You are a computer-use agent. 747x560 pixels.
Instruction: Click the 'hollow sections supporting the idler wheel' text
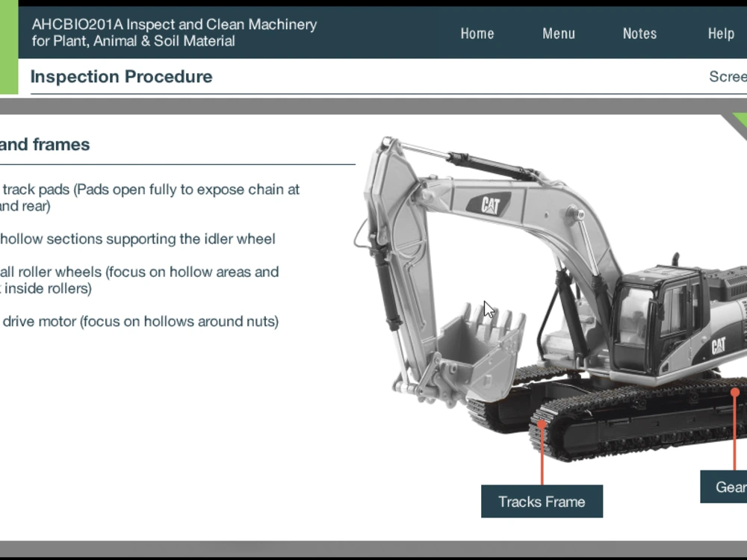click(x=137, y=239)
